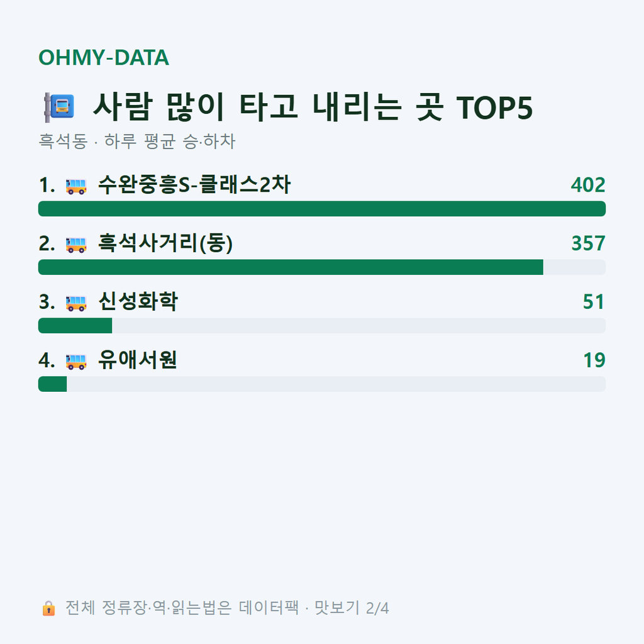Click the green bar for 흑석사거리(동)
This screenshot has width=644, height=644.
coord(291,267)
